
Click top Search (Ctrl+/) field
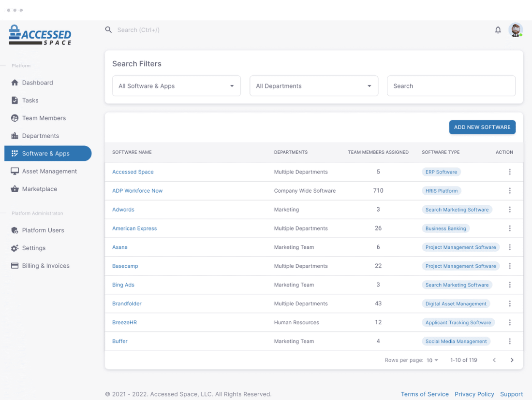click(138, 30)
